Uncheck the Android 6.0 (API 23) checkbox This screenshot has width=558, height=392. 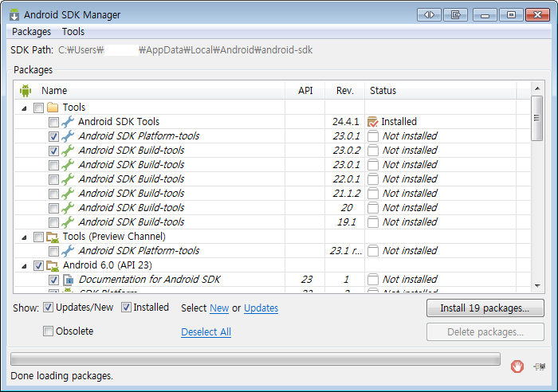click(x=38, y=266)
